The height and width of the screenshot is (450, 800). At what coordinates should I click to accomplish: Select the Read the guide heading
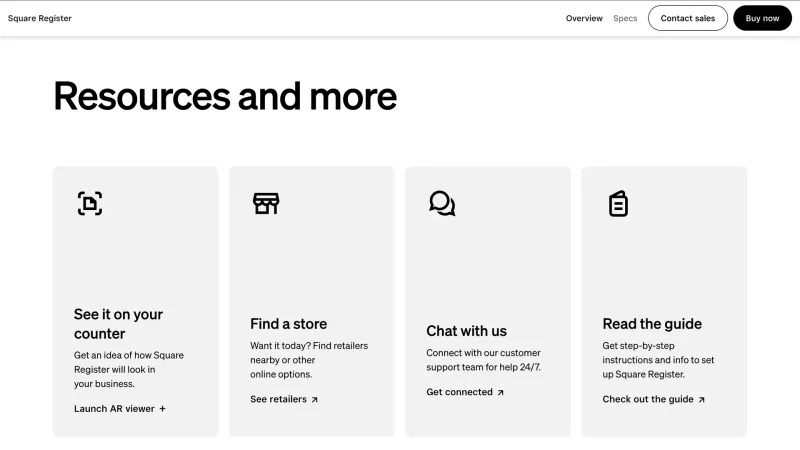(x=652, y=323)
